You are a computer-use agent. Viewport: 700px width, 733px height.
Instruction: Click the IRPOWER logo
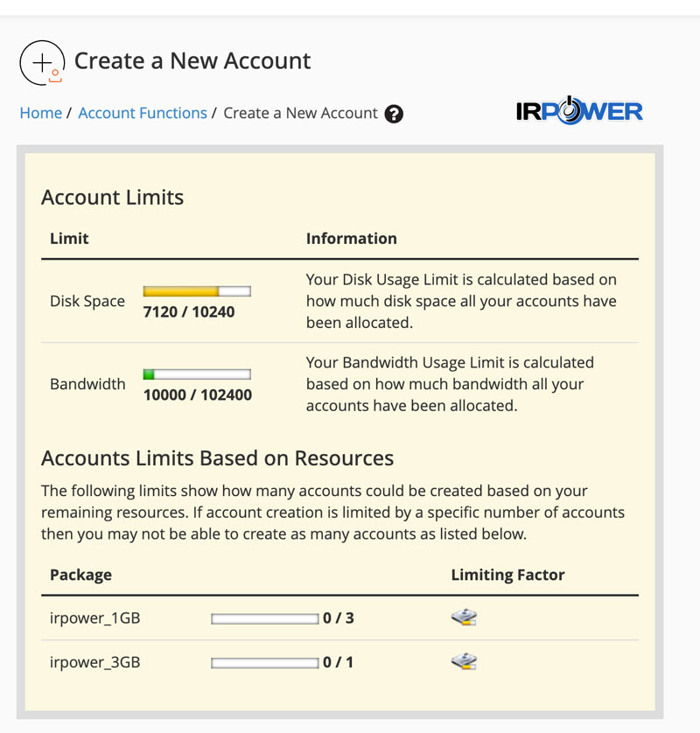tap(579, 112)
